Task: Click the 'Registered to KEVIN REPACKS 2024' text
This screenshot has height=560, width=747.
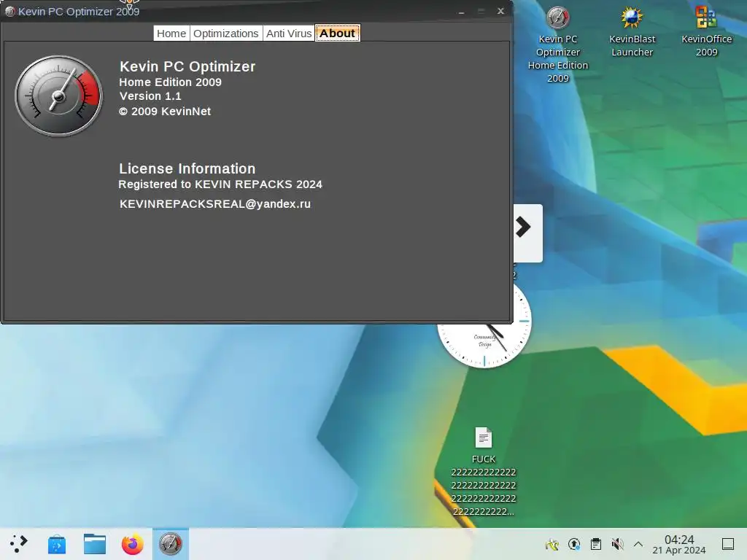Action: click(x=220, y=184)
